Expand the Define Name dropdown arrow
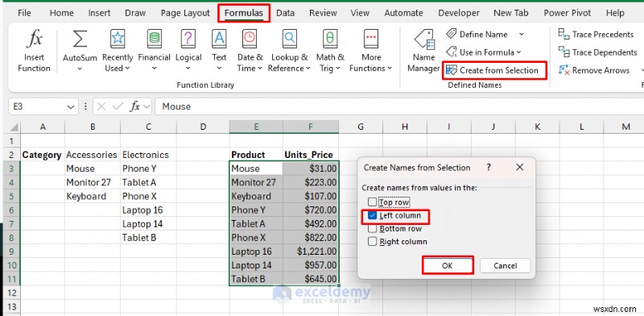Viewport: 644px width, 316px height. tap(521, 34)
